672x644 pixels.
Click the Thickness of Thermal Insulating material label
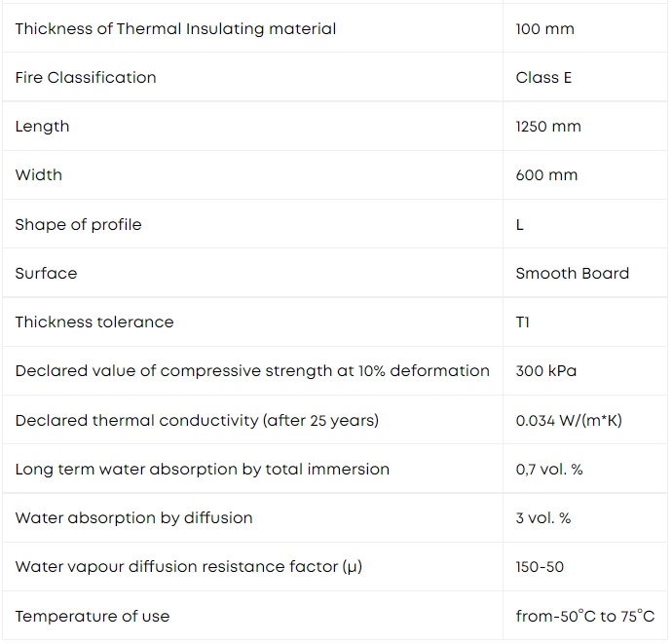175,29
